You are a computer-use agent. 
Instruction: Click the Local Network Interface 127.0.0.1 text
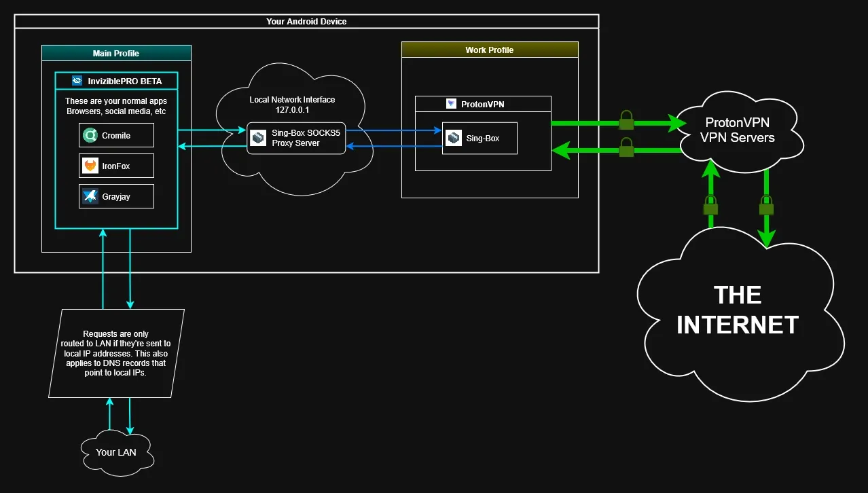[x=293, y=104]
